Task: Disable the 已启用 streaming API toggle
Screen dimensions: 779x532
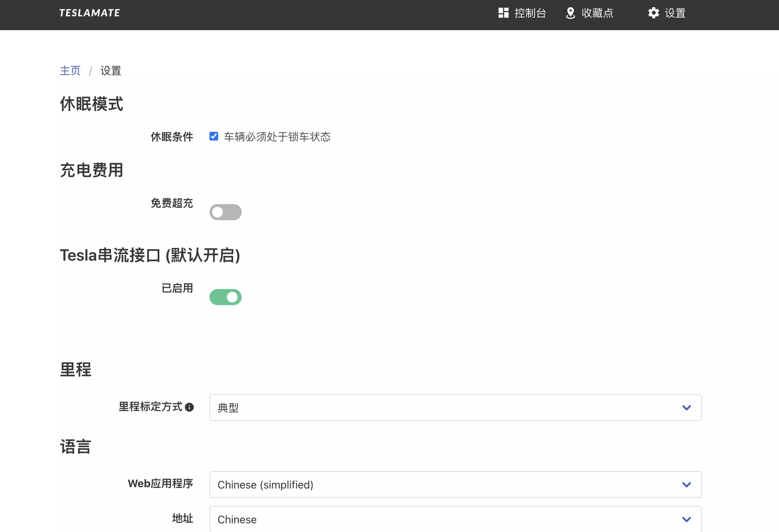Action: pyautogui.click(x=226, y=297)
